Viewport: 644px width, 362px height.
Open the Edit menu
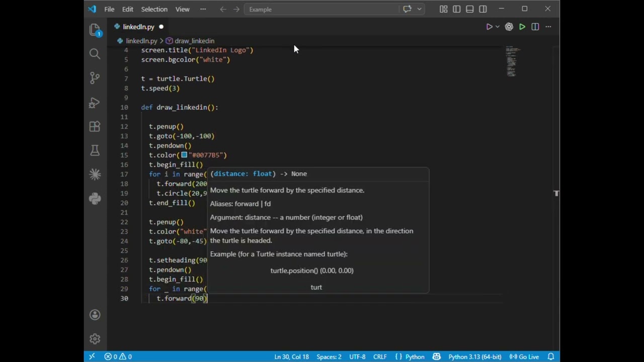click(128, 9)
